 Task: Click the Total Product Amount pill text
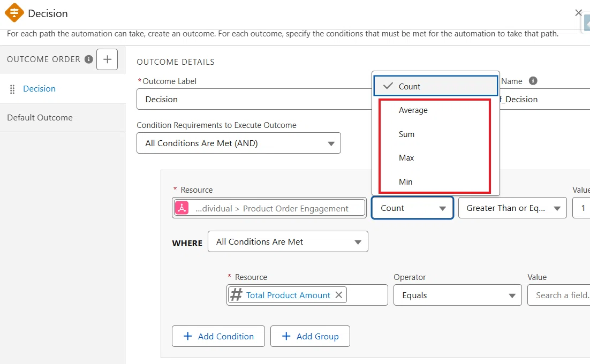coord(288,295)
